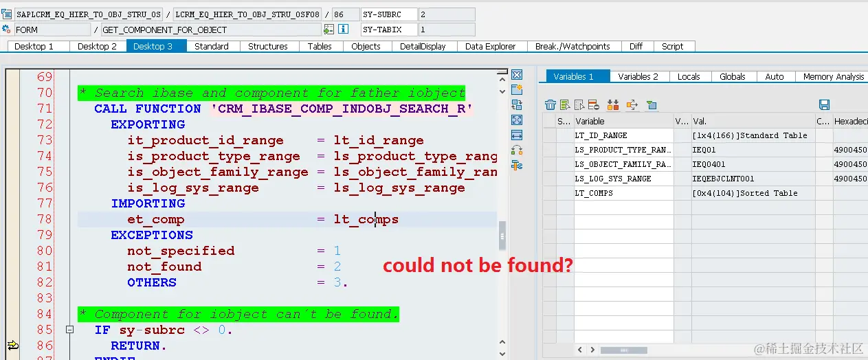The image size is (868, 360).
Task: Click the Val. column header
Action: [753, 121]
